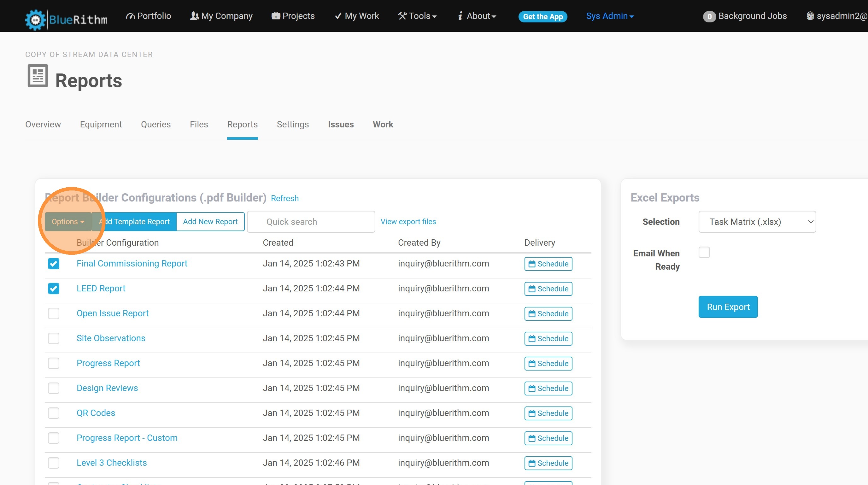Click the Portfolio gauge icon
868x485 pixels.
(x=130, y=16)
